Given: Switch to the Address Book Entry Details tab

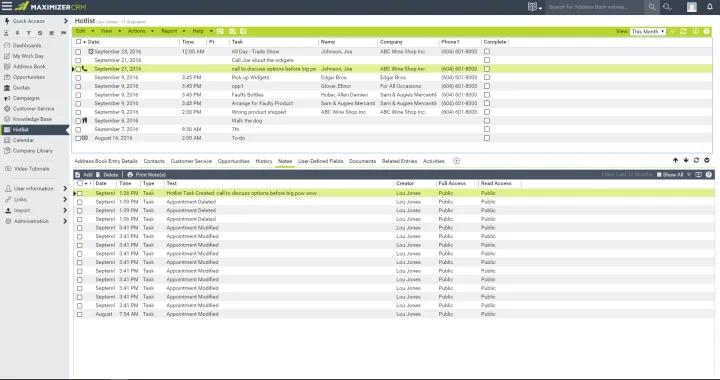Looking at the screenshot, I should pos(106,161).
